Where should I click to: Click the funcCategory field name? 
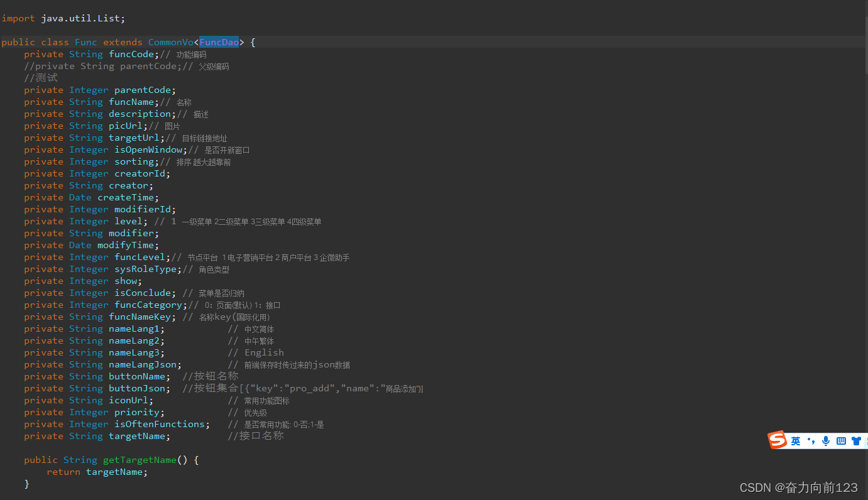(148, 305)
